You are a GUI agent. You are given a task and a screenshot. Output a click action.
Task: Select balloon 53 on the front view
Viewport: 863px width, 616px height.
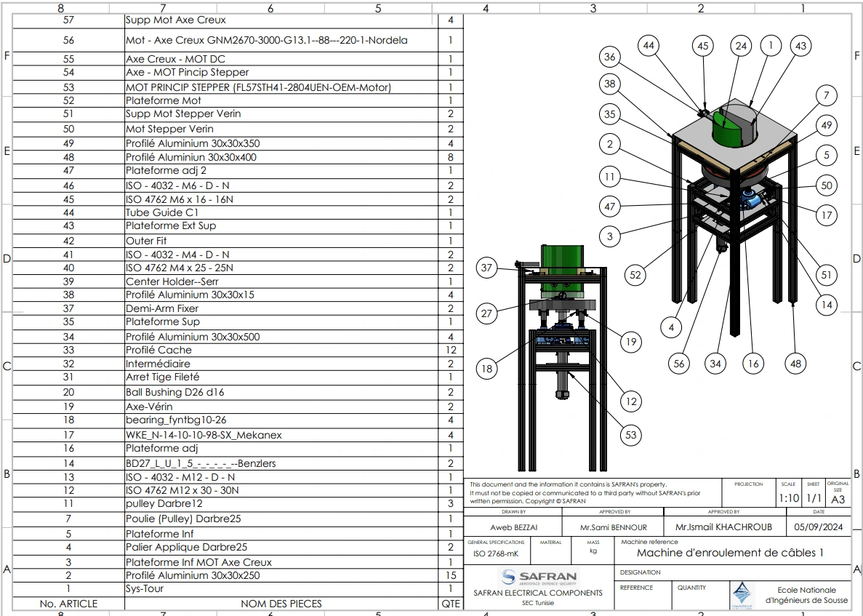(x=631, y=435)
